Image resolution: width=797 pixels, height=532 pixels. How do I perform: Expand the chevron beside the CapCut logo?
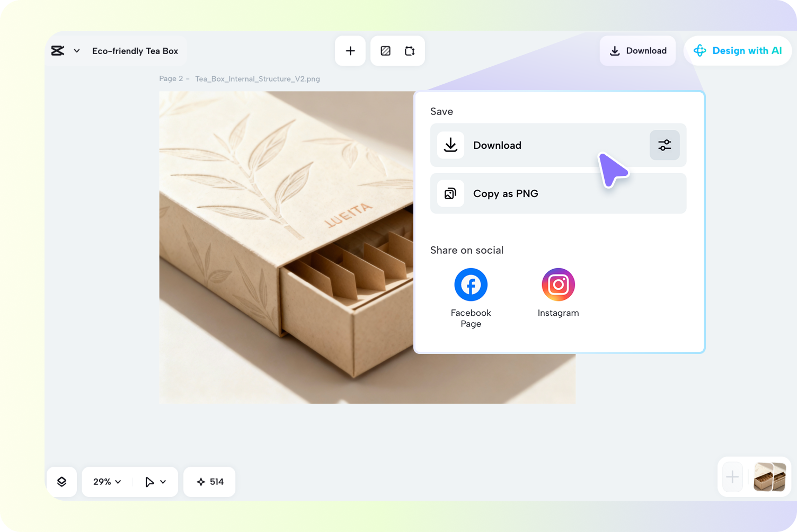click(77, 51)
